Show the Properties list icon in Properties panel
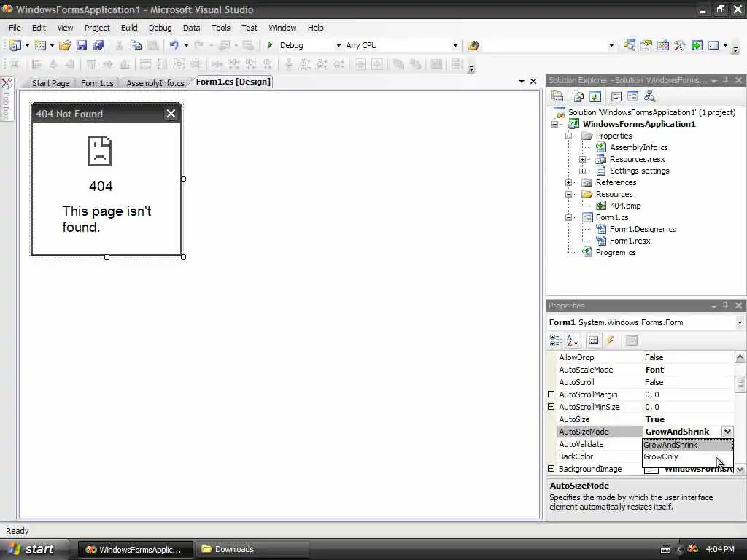Viewport: 747px width, 560px height. (594, 340)
